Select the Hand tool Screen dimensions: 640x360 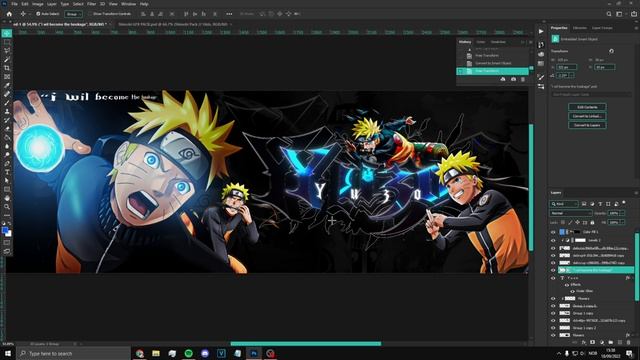coord(7,198)
